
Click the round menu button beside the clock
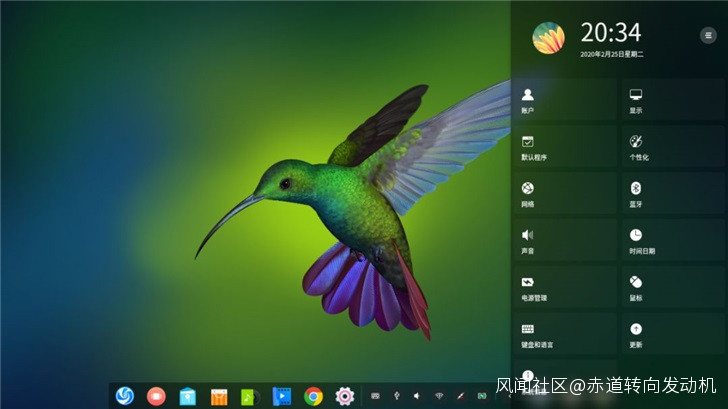point(708,35)
